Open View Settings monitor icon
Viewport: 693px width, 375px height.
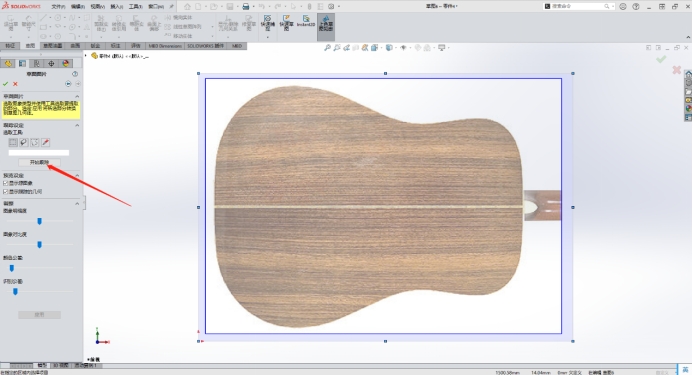click(442, 48)
